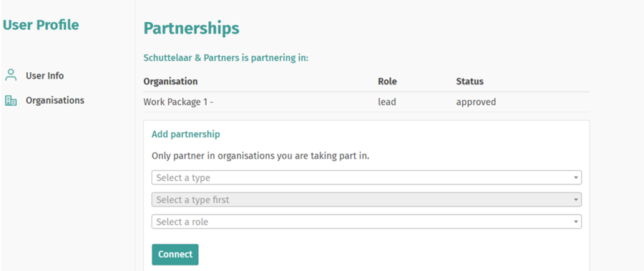Select the 'Work Package 1 -' table row
Viewport: 644px width, 271px height.
pos(366,102)
